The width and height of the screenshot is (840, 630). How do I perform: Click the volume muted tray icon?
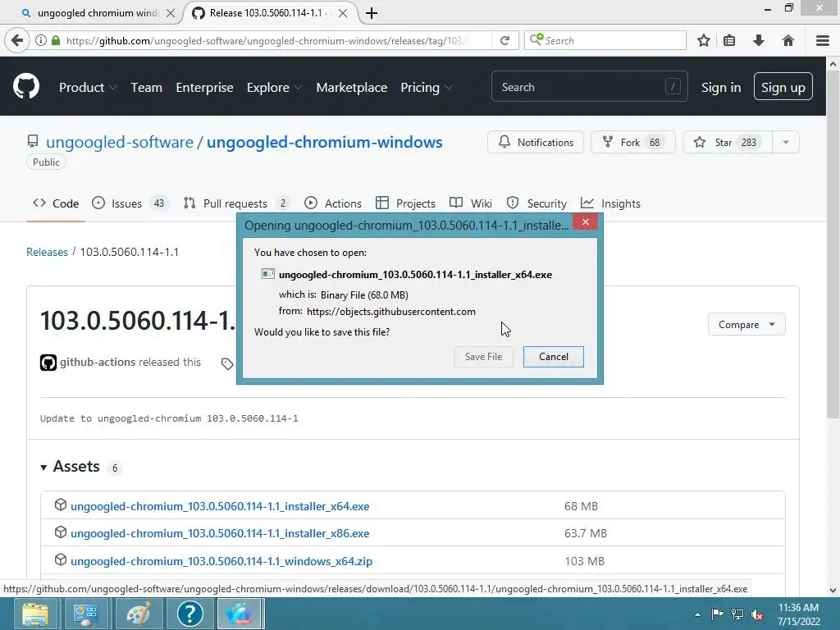pos(757,614)
